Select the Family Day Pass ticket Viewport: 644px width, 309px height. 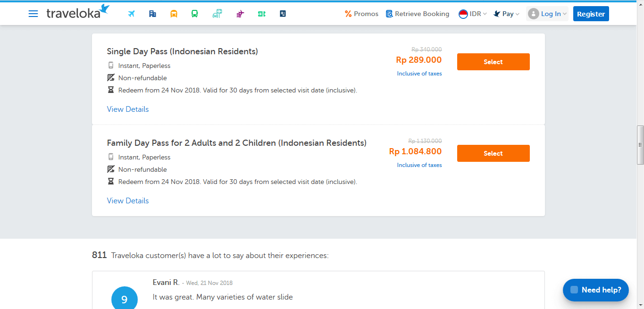click(493, 153)
